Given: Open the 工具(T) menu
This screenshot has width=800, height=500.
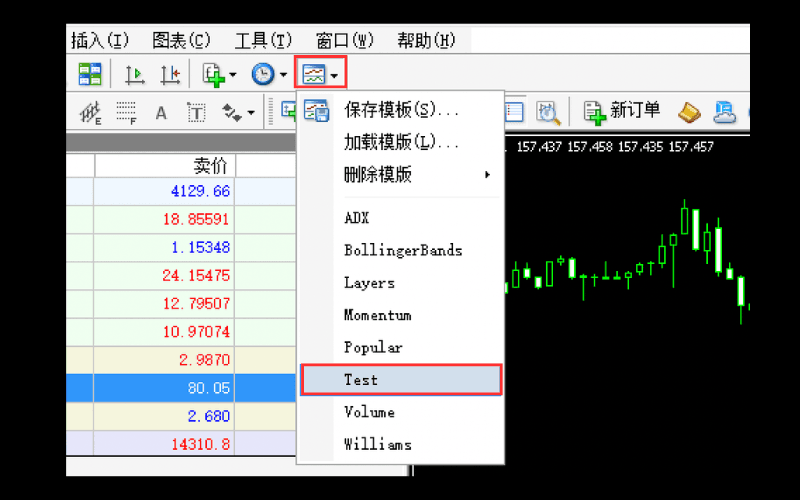Looking at the screenshot, I should (263, 40).
